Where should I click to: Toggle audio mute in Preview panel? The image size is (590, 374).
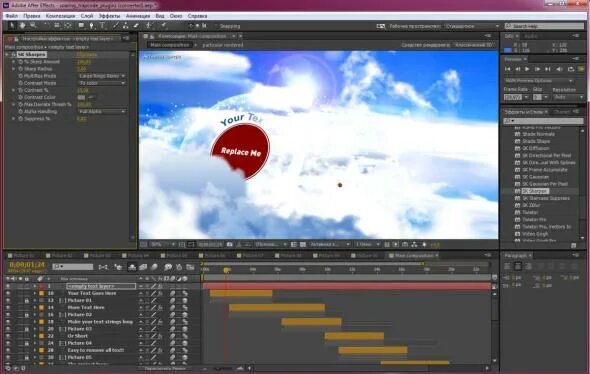pos(559,69)
